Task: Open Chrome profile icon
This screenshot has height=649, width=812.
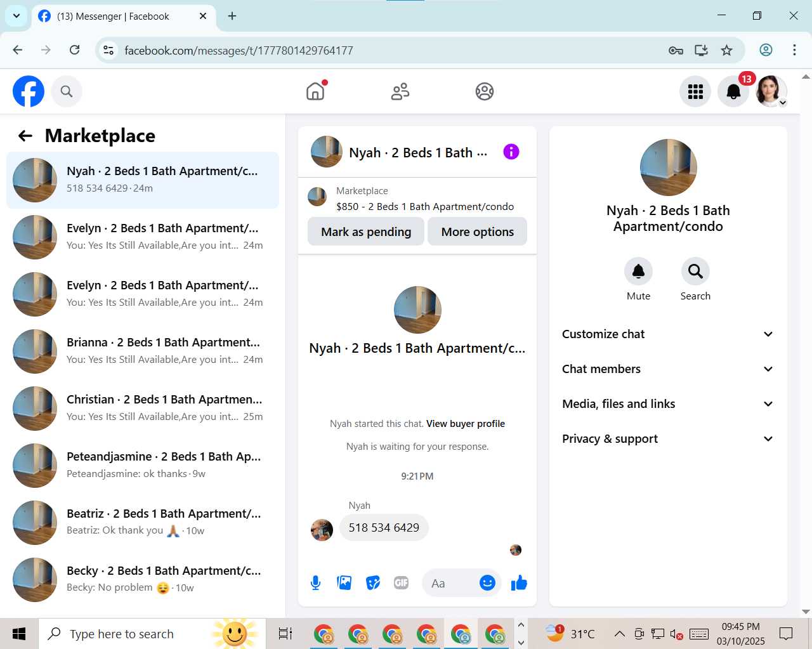Action: click(x=766, y=50)
